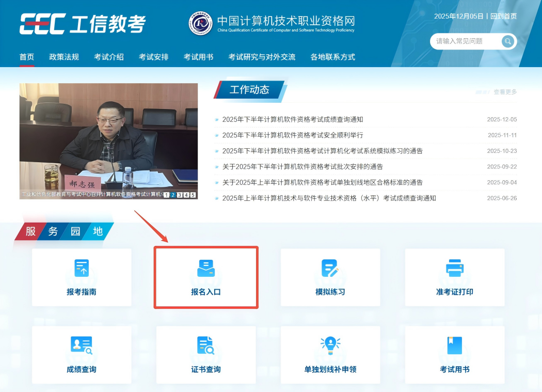Viewport: 542px width, 392px height.
Task: Click the 回到首页 link
Action: tap(503, 16)
